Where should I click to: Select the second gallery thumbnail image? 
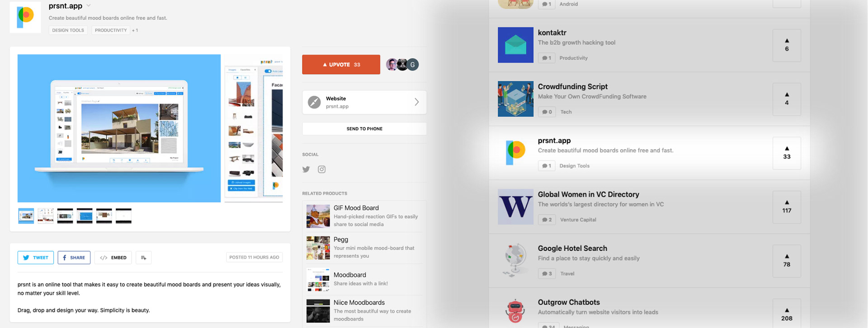coord(46,216)
